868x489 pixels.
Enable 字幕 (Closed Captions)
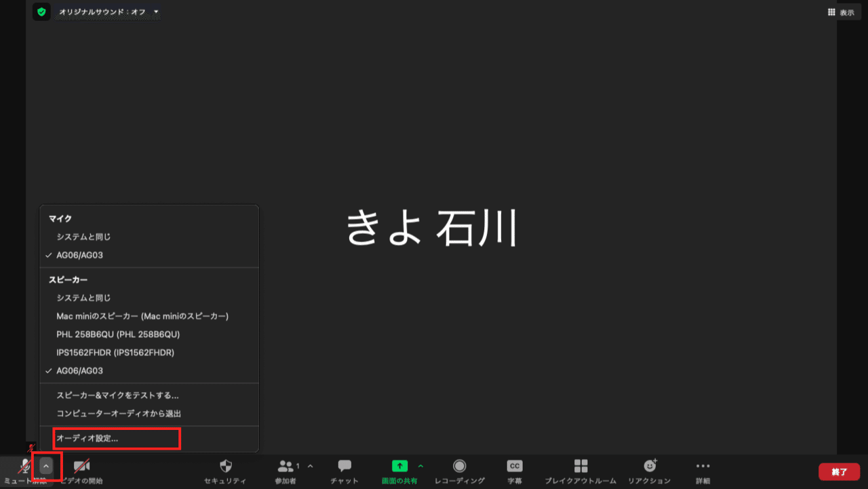pos(515,470)
